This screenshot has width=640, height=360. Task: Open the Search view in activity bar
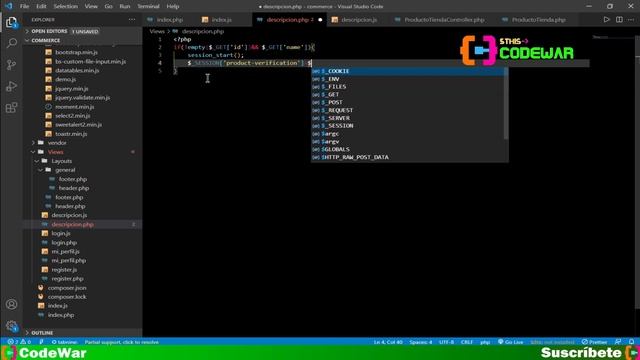point(11,43)
